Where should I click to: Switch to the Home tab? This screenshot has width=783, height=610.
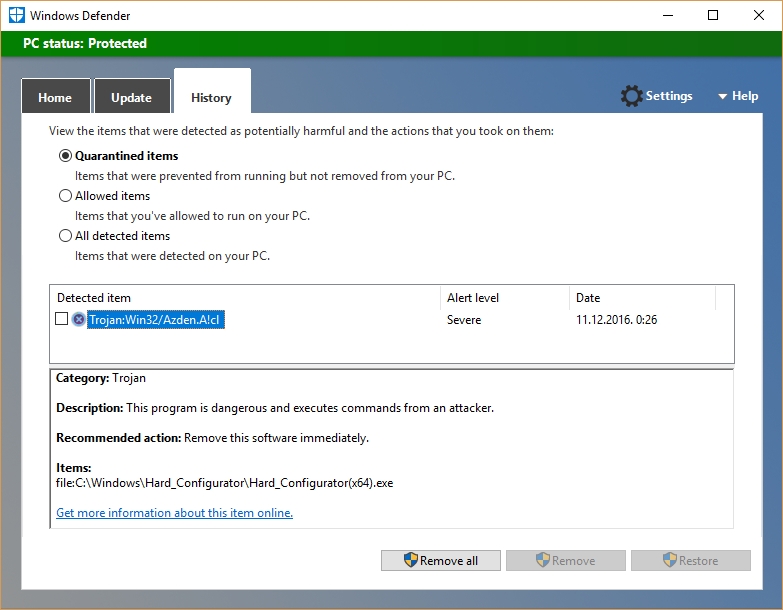pyautogui.click(x=55, y=98)
